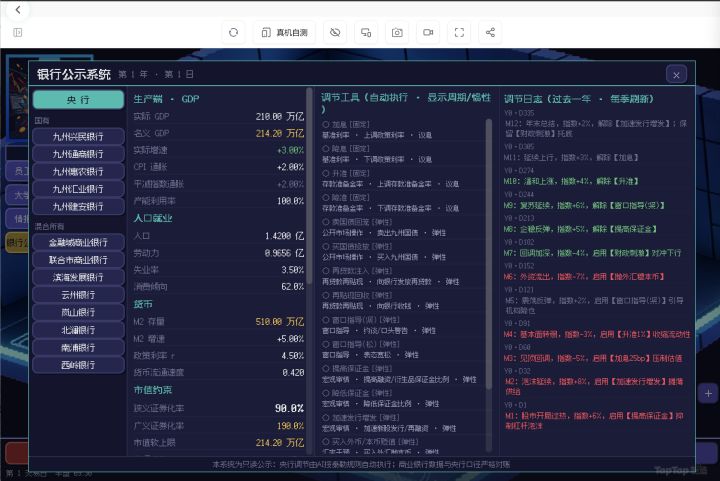Image resolution: width=720 pixels, height=481 pixels.
Task: Click 产能利用率 value 100.0%
Action: click(x=290, y=201)
